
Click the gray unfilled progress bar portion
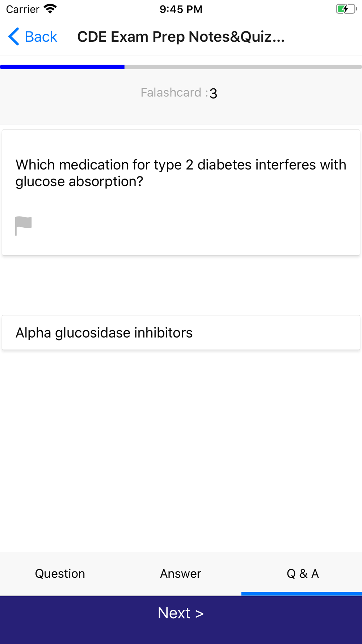[x=243, y=67]
